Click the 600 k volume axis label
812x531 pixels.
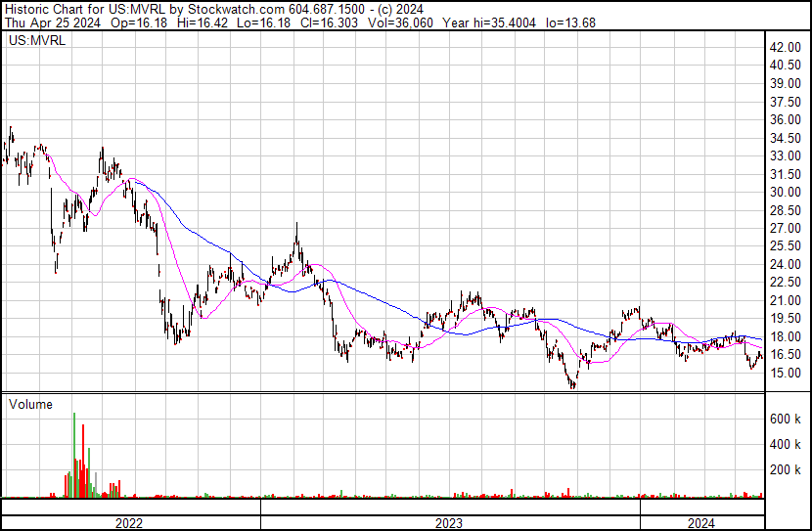(x=786, y=419)
